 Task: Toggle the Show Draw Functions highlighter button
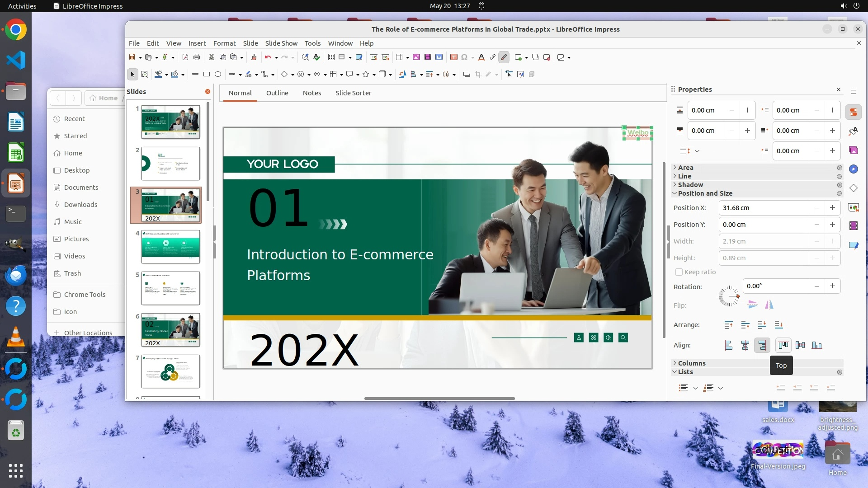click(504, 57)
